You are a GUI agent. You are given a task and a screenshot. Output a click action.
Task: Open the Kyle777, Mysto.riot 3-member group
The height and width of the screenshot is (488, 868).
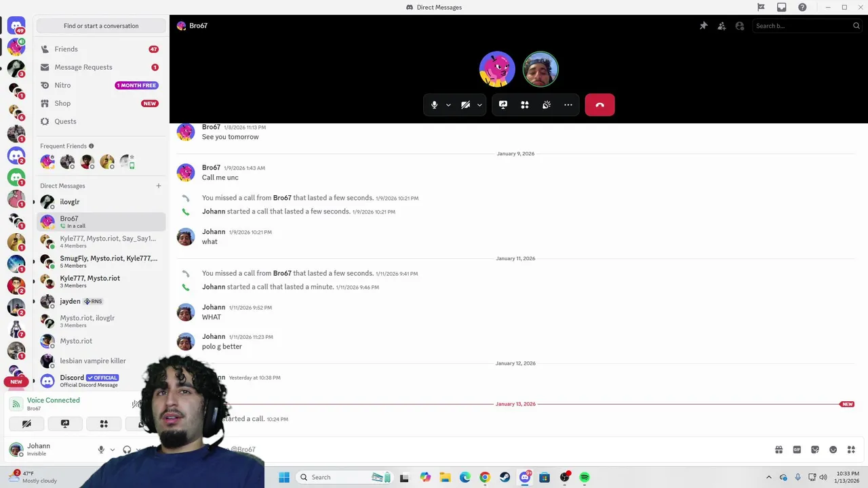101,281
